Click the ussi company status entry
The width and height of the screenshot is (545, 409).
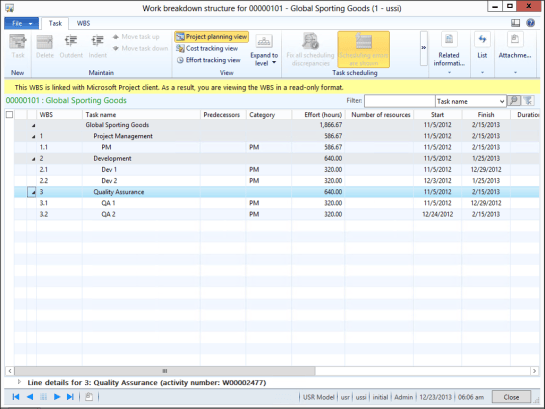(361, 397)
